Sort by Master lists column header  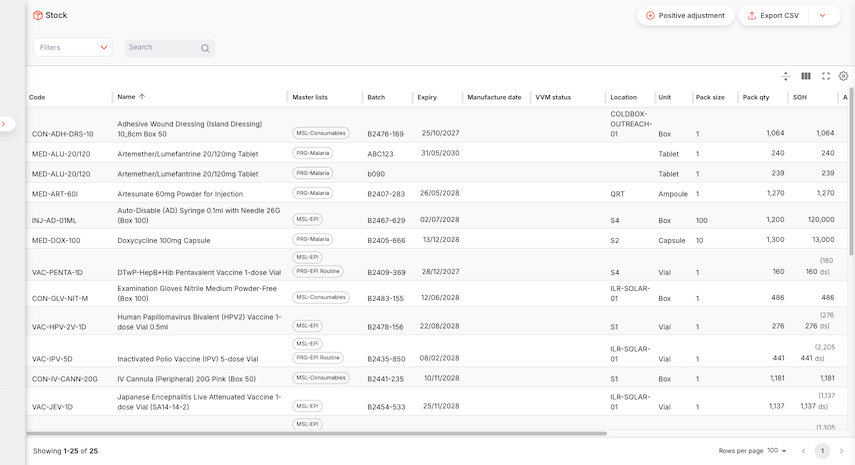point(310,97)
